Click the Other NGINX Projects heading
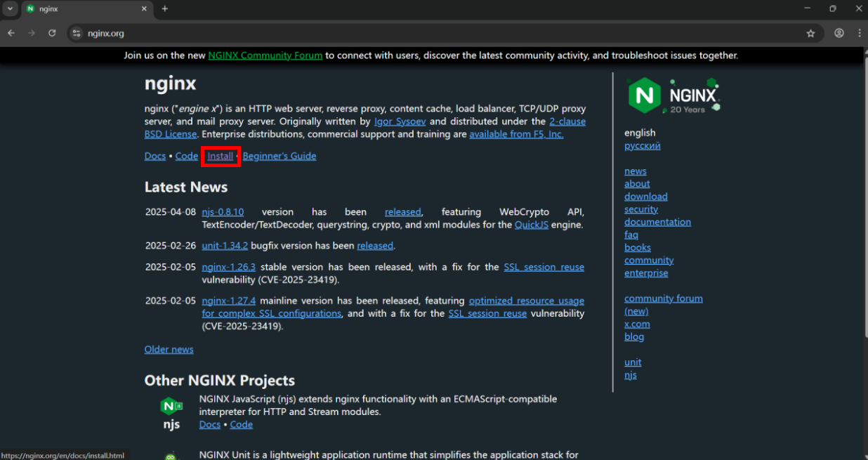868x460 pixels. point(220,381)
